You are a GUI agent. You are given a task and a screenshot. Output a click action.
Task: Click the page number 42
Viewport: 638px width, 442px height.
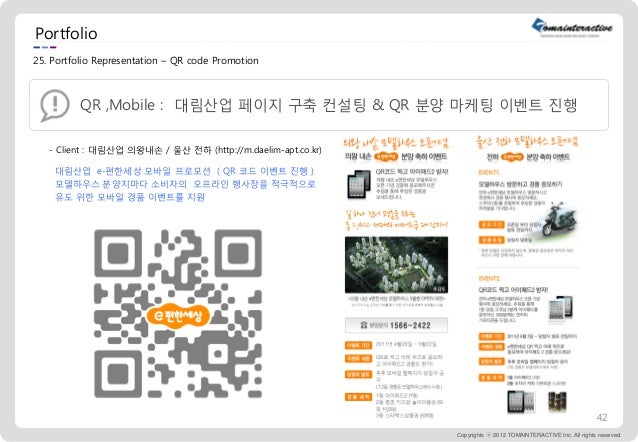(x=602, y=417)
